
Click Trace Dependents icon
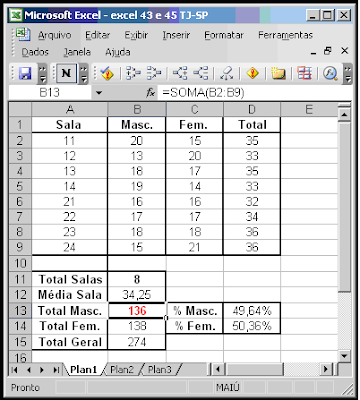pos(180,73)
